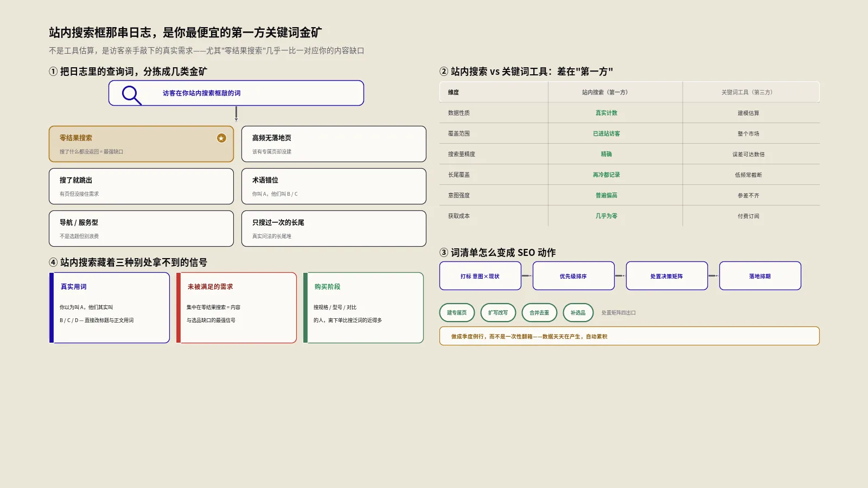Click the search box 访客在你站内搜索框敲的词

coord(236,93)
